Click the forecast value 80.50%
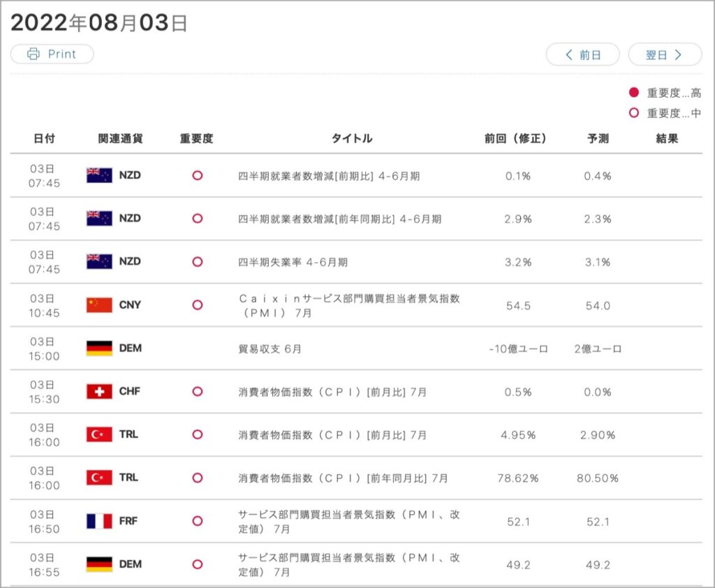Image resolution: width=715 pixels, height=588 pixels. tap(598, 478)
